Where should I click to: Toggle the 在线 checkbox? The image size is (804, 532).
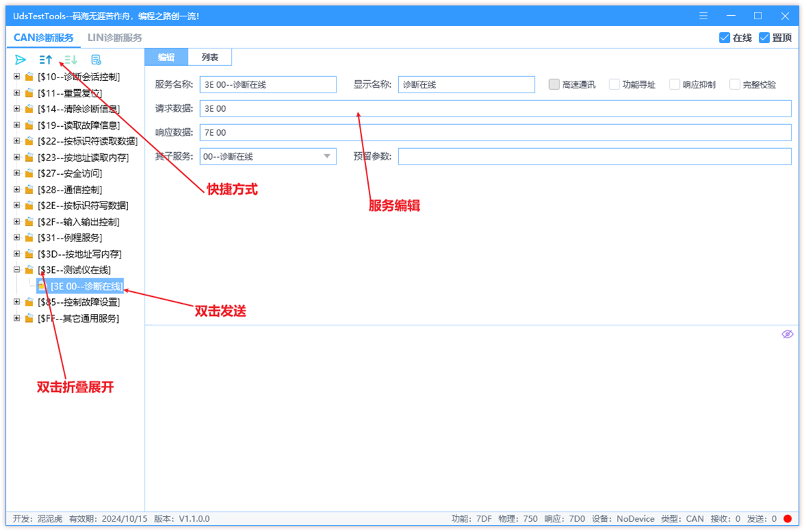[x=724, y=38]
